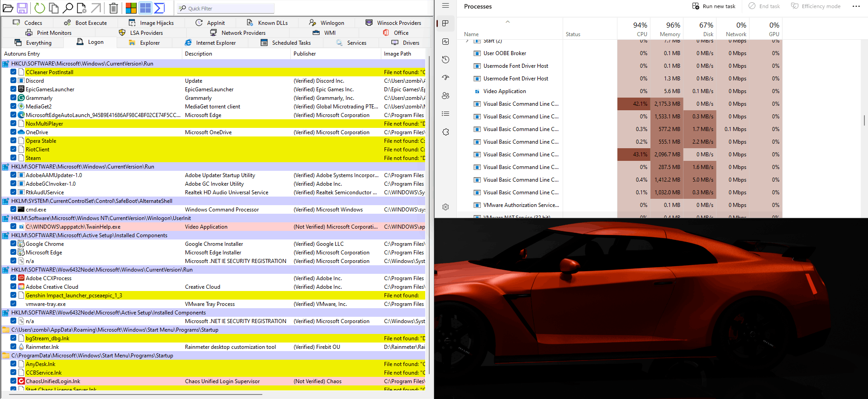Uncheck the Discord autorun entry
Viewport: 868px width, 399px height.
coord(14,80)
